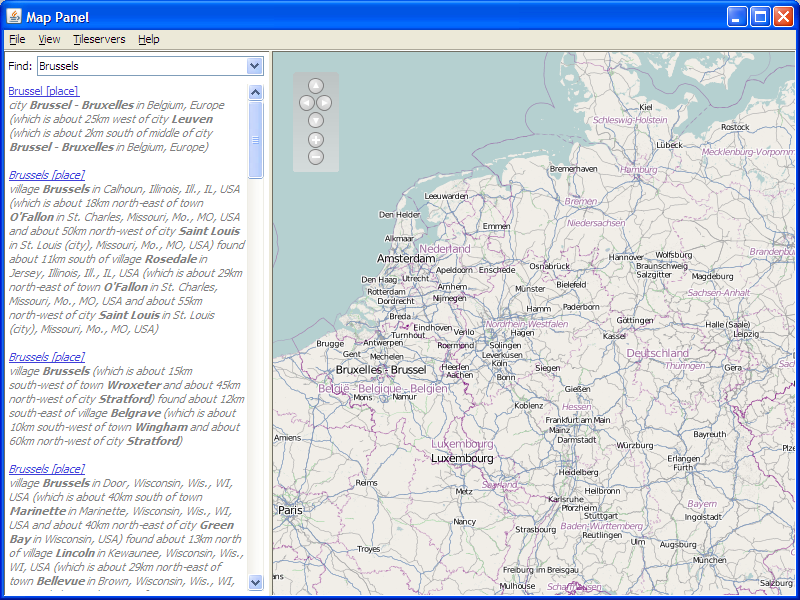Open the Brussels [place] link for Calhoun, Illinois

tap(47, 175)
